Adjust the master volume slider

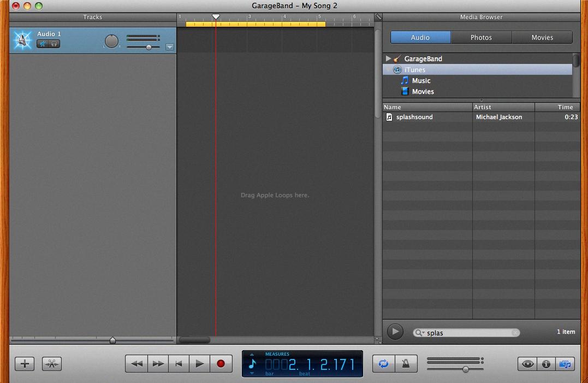(x=465, y=369)
